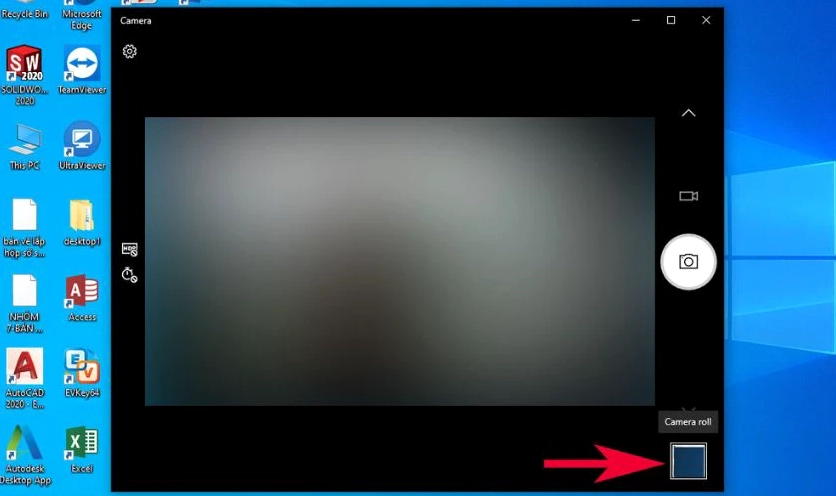Select the 'bản vẽ lắp' file icon

pos(25,228)
